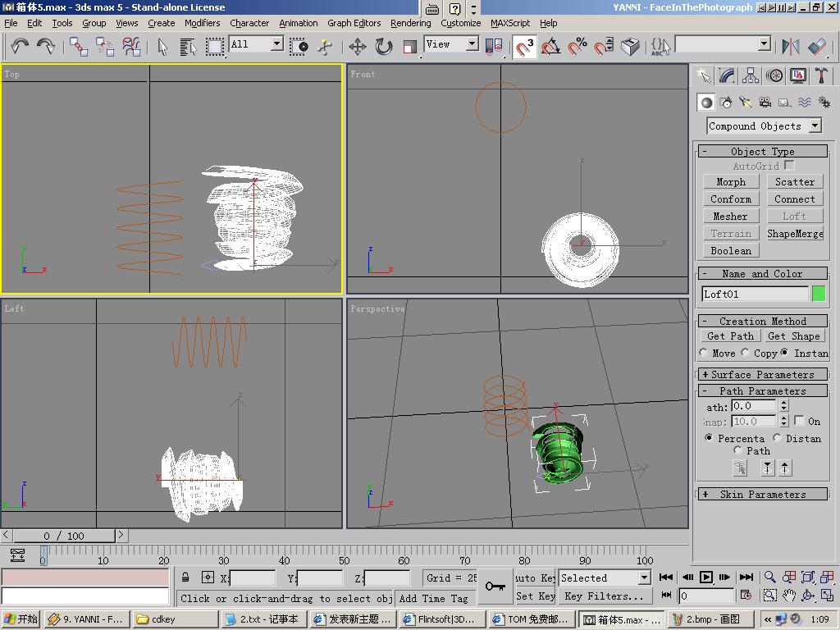Select the Move radio option
The height and width of the screenshot is (630, 840).
(703, 353)
